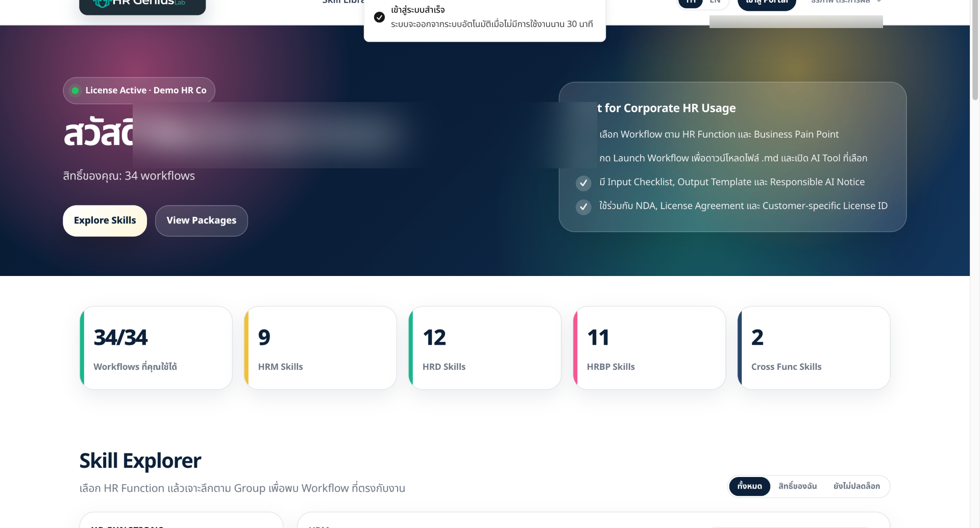Click the green License Active status dot
Viewport: 980px width, 528px height.
coord(75,90)
